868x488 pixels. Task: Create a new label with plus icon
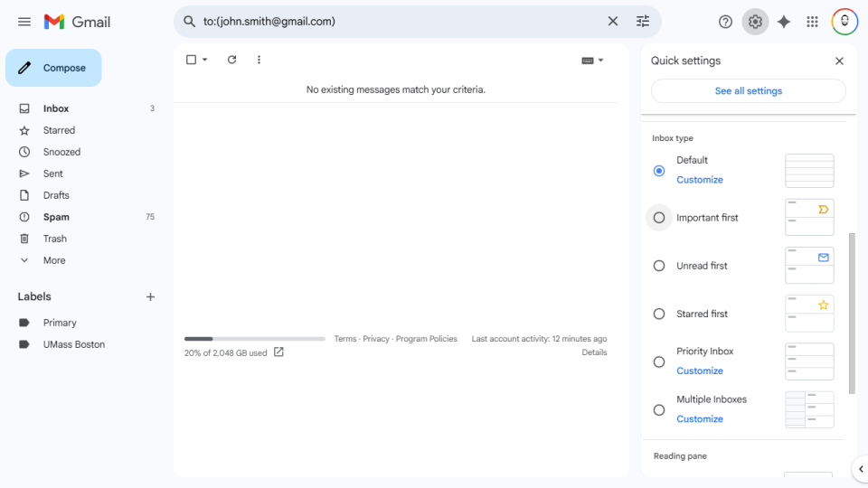click(150, 297)
